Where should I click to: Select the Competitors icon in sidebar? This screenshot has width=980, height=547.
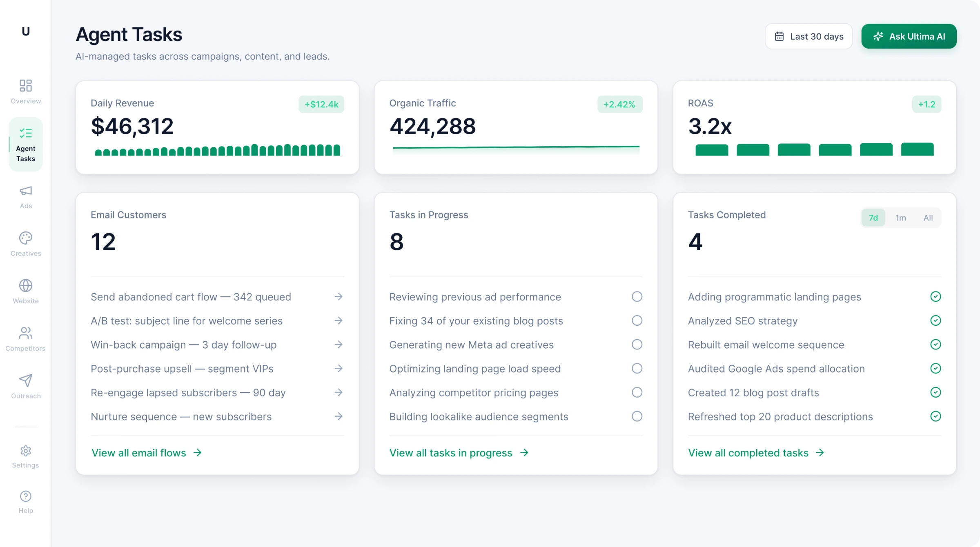point(25,333)
